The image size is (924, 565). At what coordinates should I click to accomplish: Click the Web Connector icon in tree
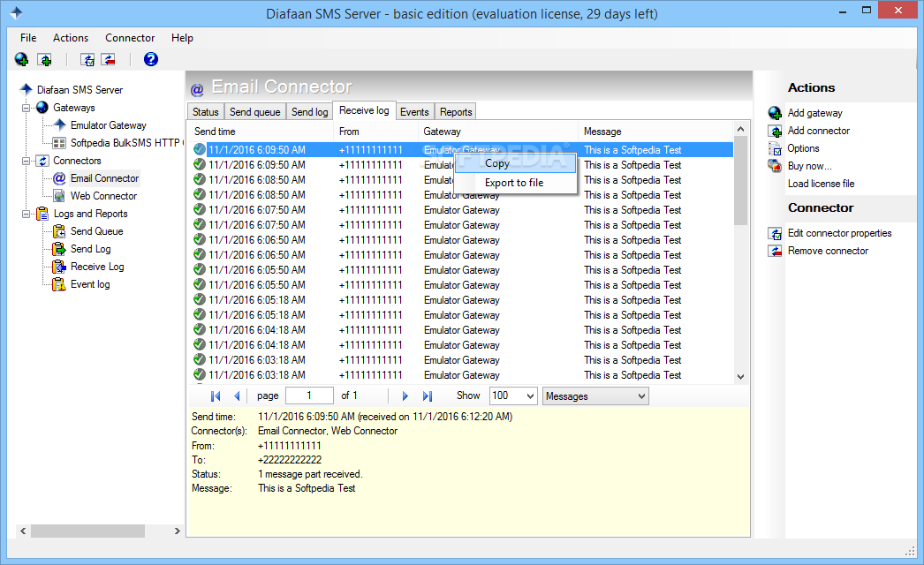[x=59, y=196]
